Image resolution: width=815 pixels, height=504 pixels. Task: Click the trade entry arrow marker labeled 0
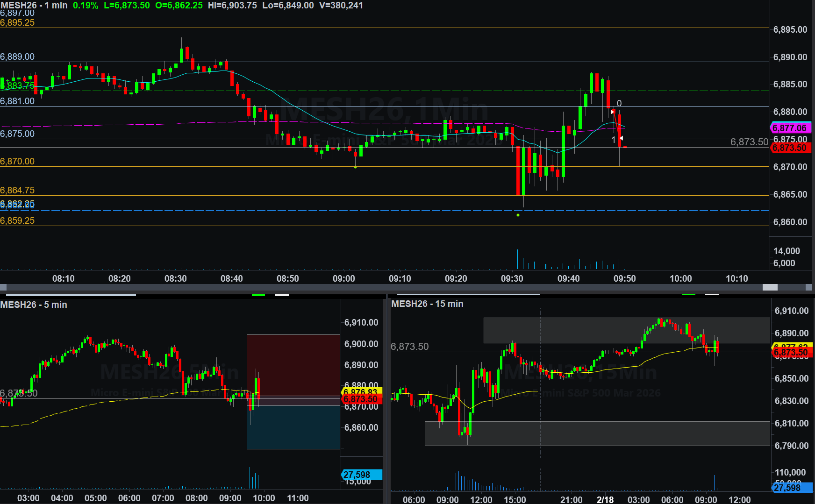point(613,112)
